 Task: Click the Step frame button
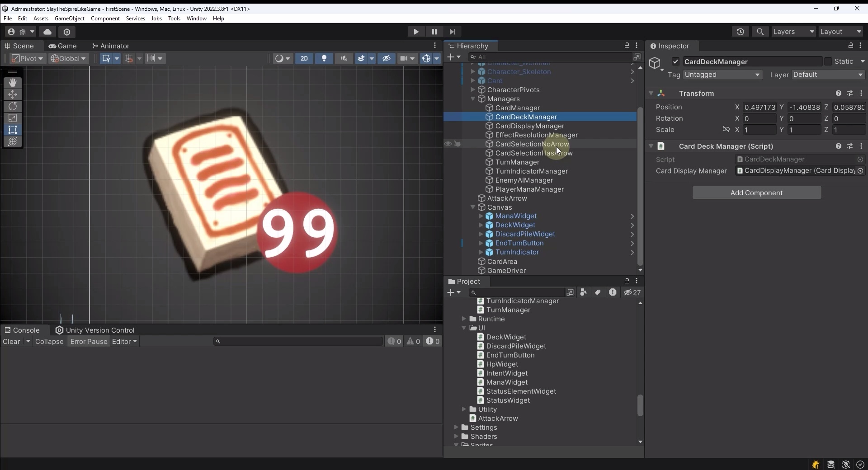(453, 32)
